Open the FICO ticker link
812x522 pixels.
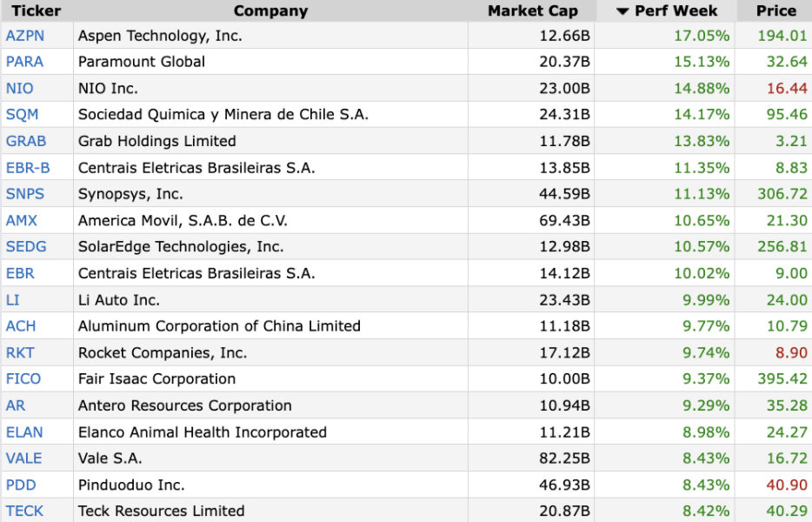pos(23,379)
